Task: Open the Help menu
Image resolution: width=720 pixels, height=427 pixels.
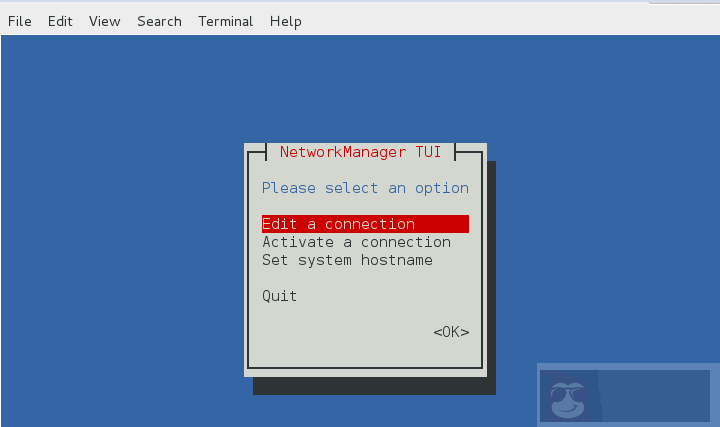Action: pyautogui.click(x=286, y=22)
